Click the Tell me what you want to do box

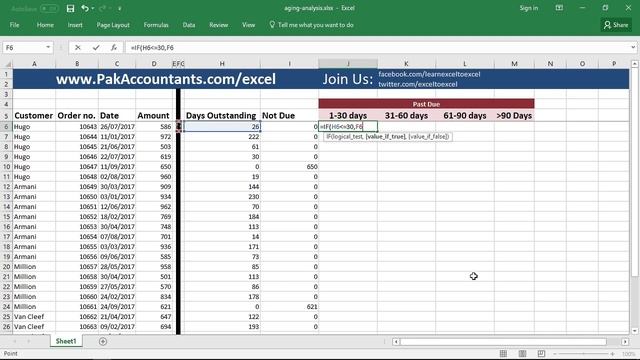click(x=311, y=25)
